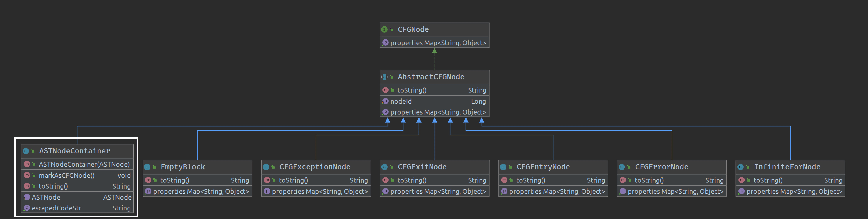Click the interface icon beside CFGNode
This screenshot has height=219, width=868.
point(384,30)
